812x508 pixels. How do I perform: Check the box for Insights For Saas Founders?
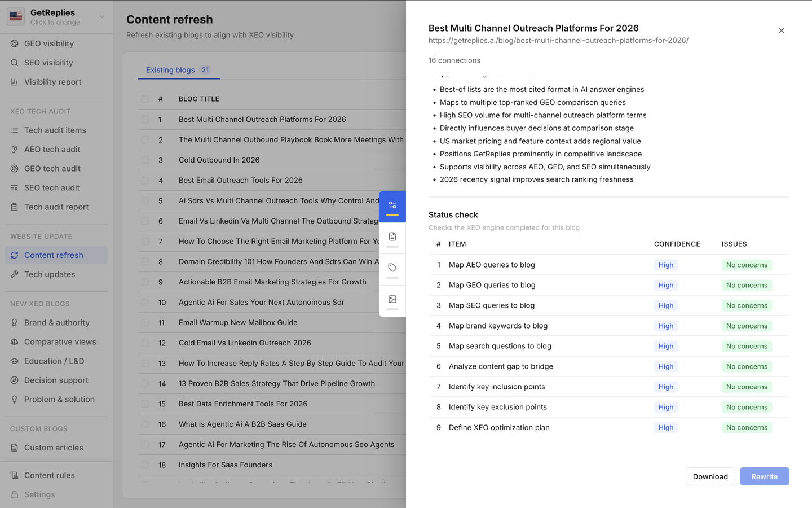(145, 465)
